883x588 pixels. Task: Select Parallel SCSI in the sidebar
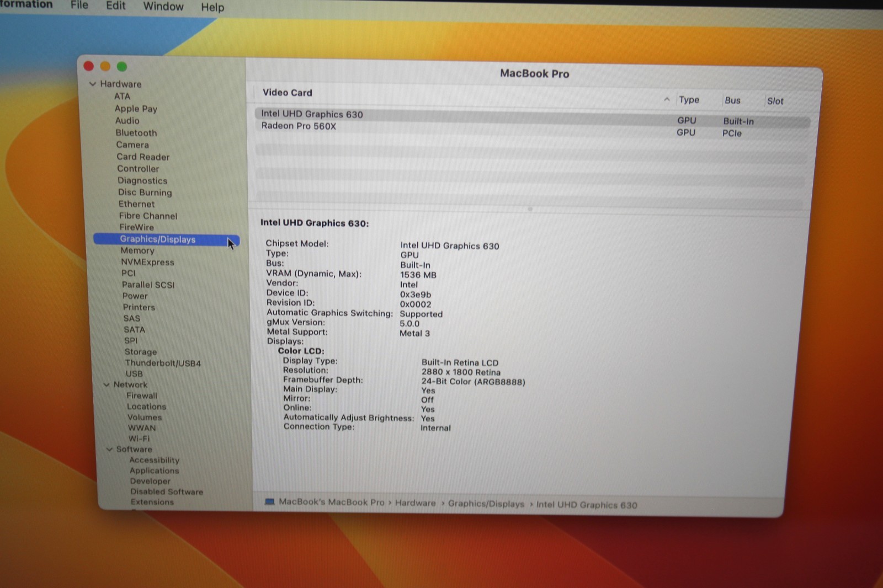pos(148,285)
